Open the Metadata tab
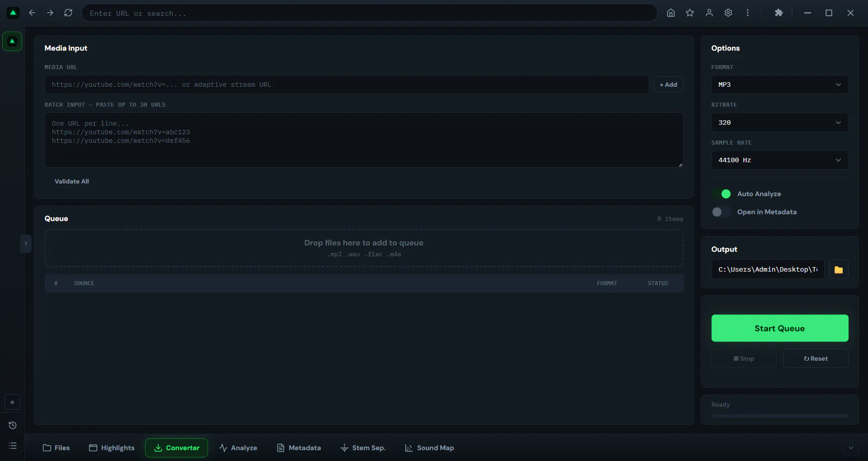Screen dimensions: 868x461 click(299, 448)
